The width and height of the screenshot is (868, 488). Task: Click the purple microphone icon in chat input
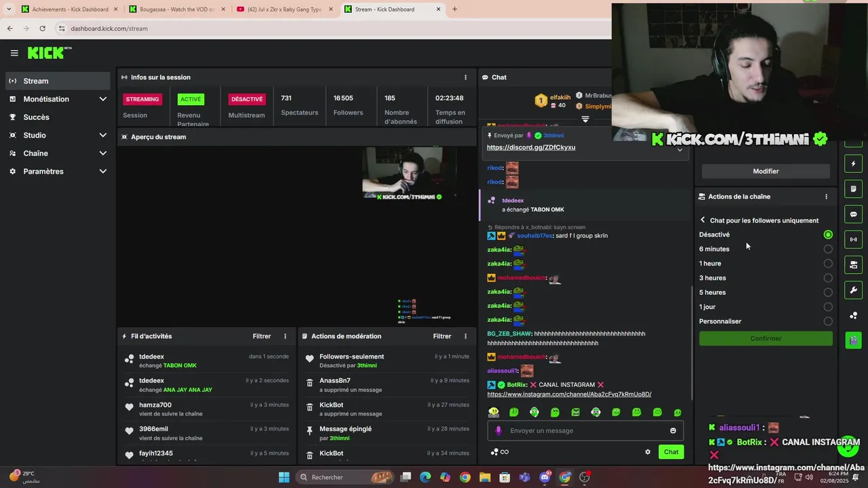click(x=498, y=430)
